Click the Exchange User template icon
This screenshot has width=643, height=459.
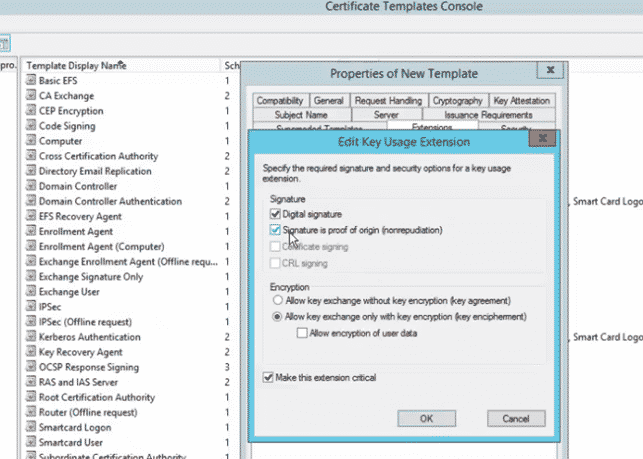(31, 291)
